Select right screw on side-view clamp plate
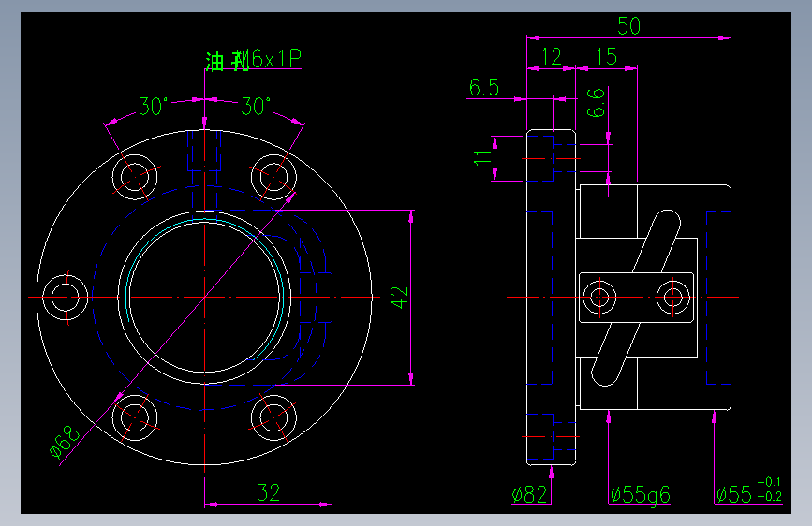The width and height of the screenshot is (812, 526). [672, 298]
